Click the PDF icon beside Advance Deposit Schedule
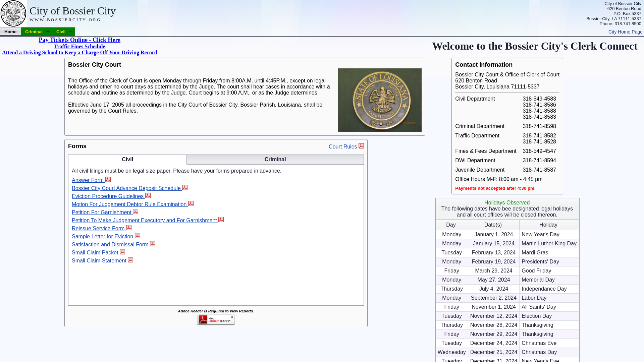Screen dimensions: 644x362 tap(185, 187)
